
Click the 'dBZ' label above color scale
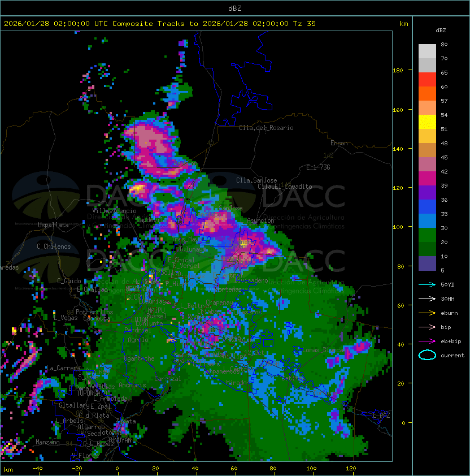(x=441, y=31)
